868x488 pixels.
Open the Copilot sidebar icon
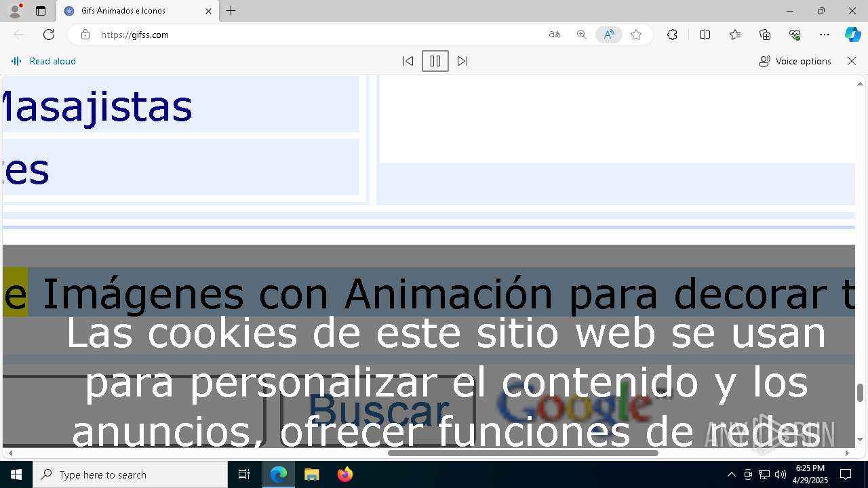[852, 35]
